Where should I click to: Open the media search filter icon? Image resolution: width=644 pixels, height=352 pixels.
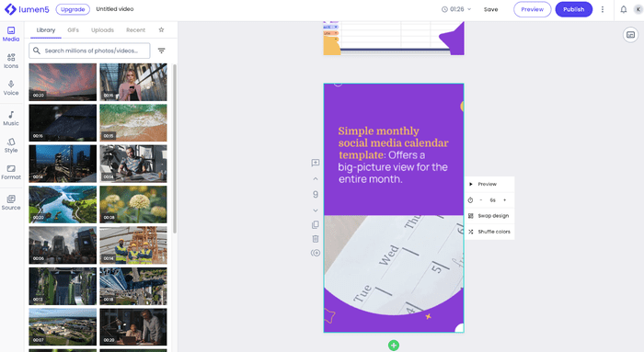click(161, 51)
